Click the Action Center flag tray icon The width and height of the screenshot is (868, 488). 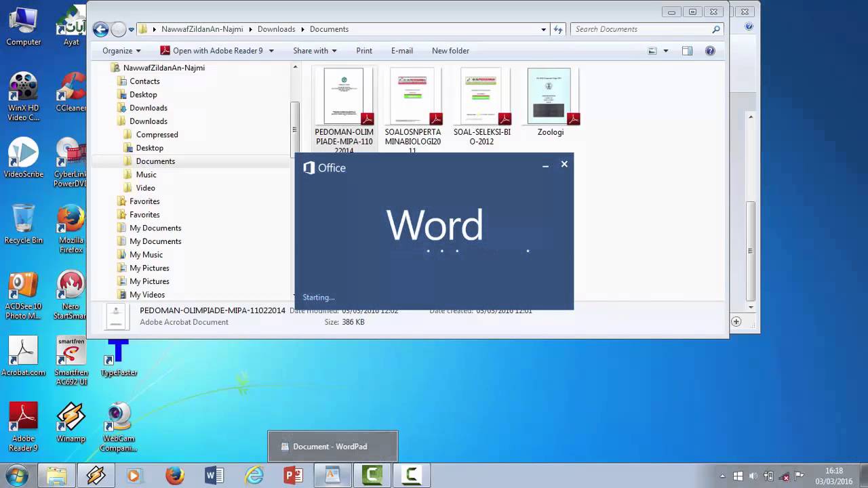[800, 476]
